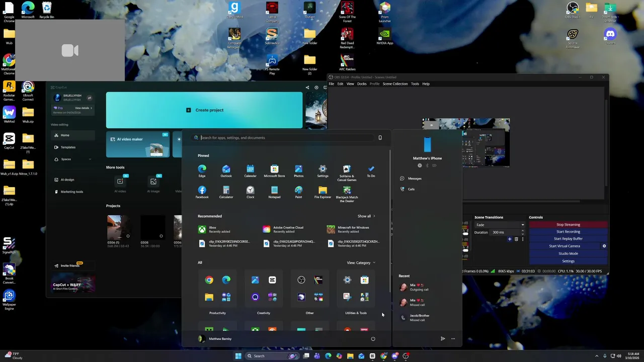The height and width of the screenshot is (362, 644).
Task: Open Calls in the phone panel
Action: (x=408, y=189)
